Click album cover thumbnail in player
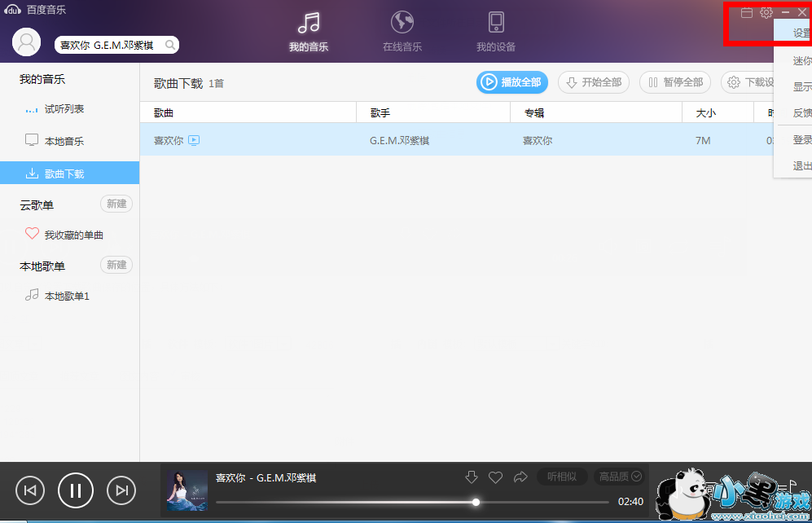 (187, 491)
